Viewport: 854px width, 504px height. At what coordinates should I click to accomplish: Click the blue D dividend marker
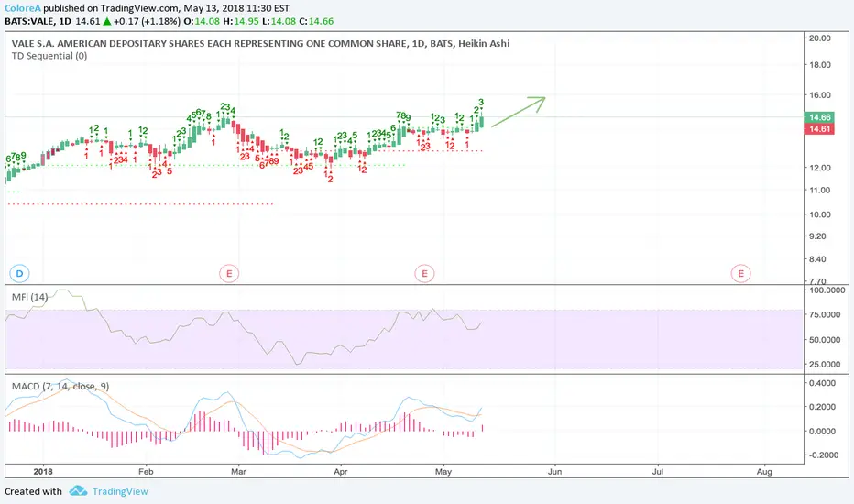(19, 273)
